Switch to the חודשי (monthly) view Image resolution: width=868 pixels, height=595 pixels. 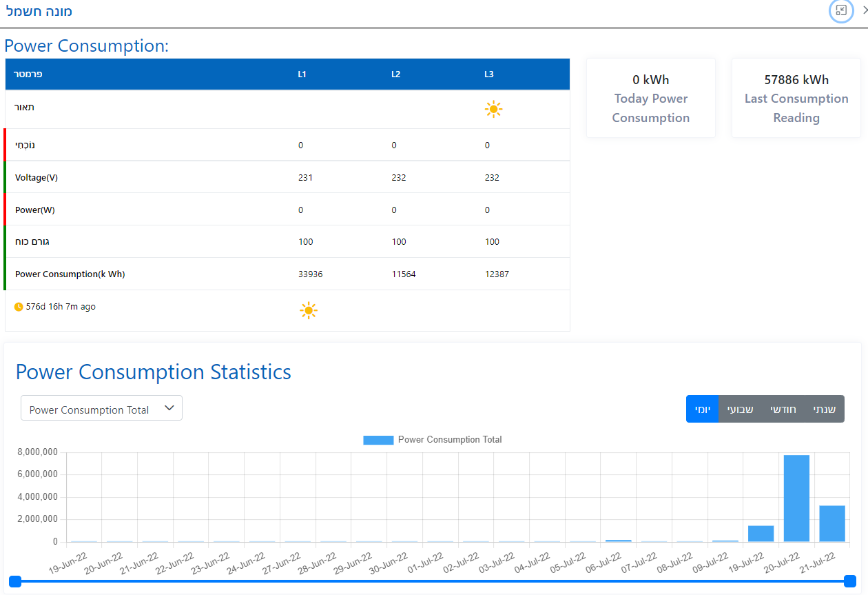coord(783,409)
